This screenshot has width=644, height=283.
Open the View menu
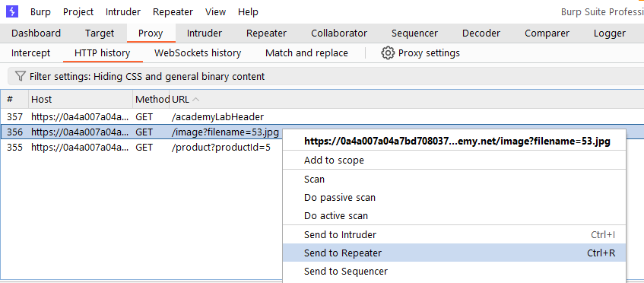click(x=216, y=12)
